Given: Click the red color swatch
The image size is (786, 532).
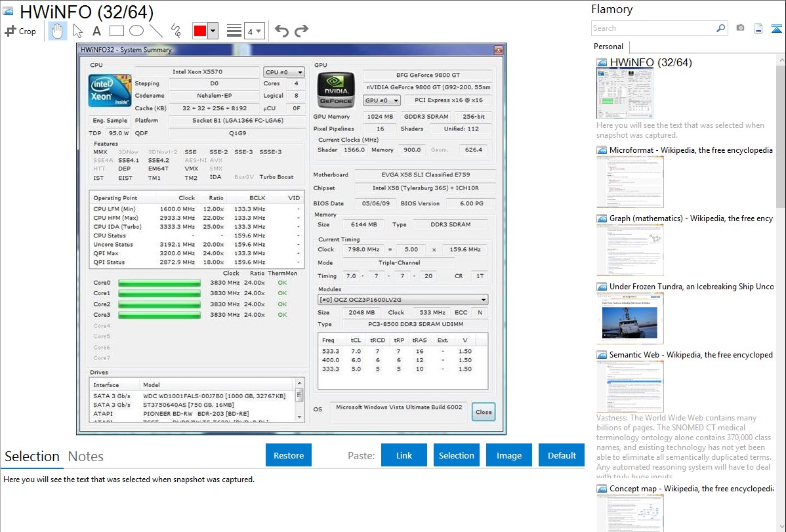Looking at the screenshot, I should (200, 31).
